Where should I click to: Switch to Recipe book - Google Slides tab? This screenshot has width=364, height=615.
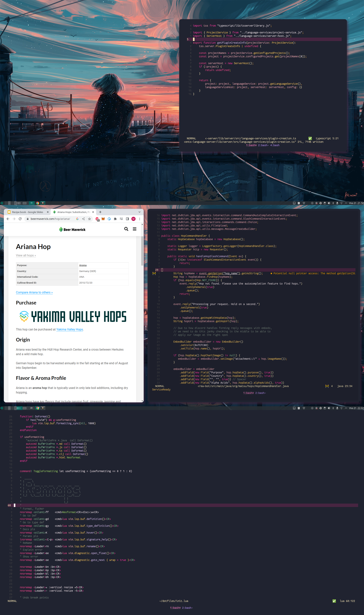(x=28, y=212)
